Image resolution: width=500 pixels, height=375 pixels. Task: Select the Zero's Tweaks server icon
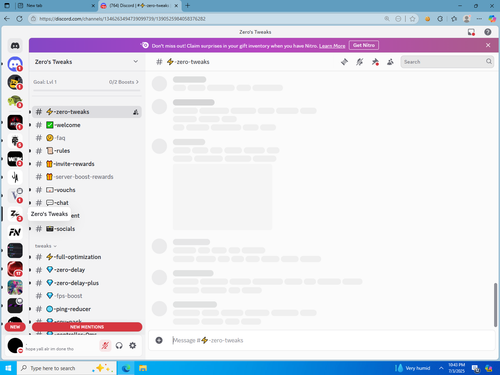point(15,214)
